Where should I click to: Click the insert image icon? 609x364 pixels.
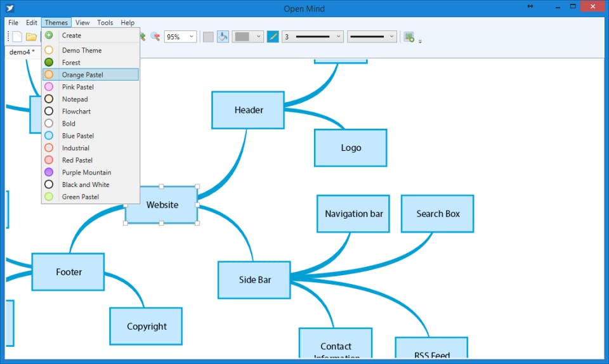(409, 37)
